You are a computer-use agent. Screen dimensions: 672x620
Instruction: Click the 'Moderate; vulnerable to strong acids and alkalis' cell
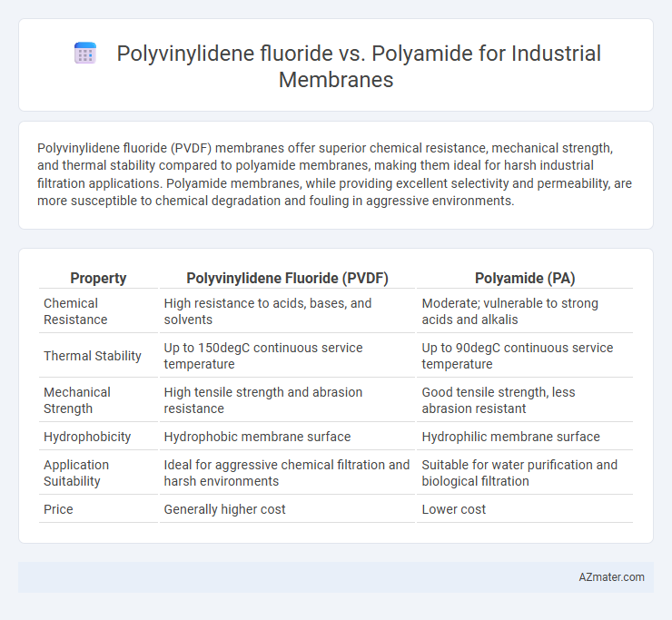coord(525,311)
